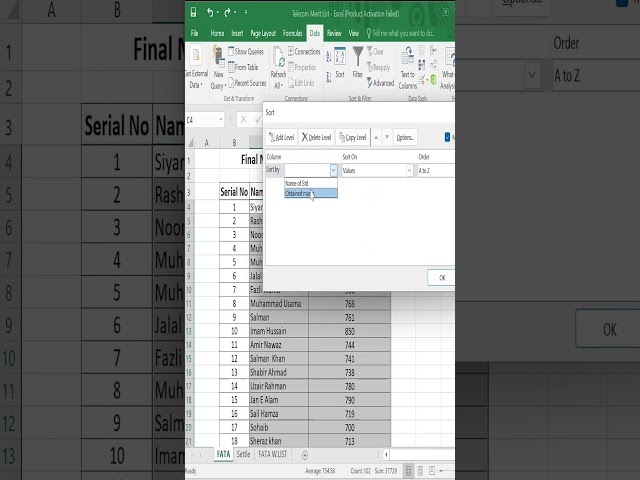Select Name of Std from the list
The image size is (640, 480).
[311, 183]
